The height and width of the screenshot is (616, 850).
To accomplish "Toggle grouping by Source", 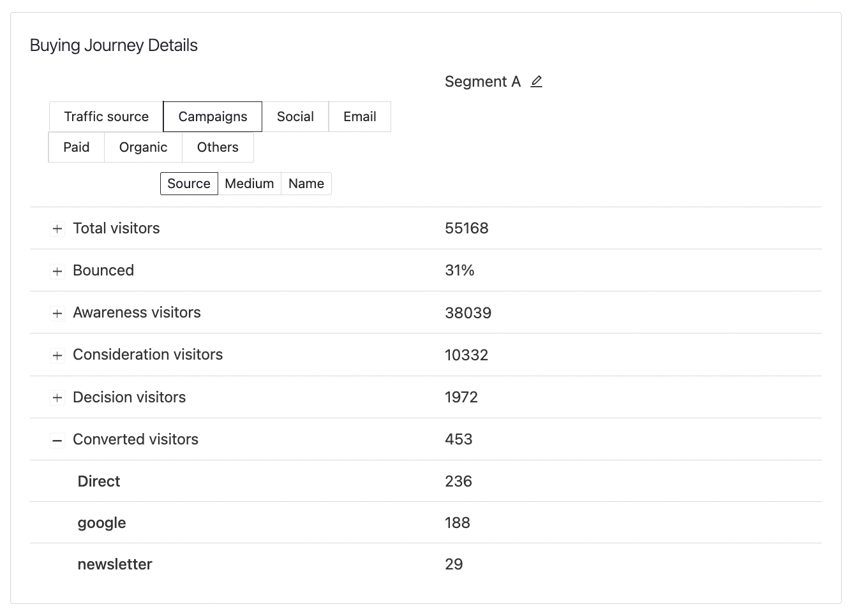I will point(189,184).
